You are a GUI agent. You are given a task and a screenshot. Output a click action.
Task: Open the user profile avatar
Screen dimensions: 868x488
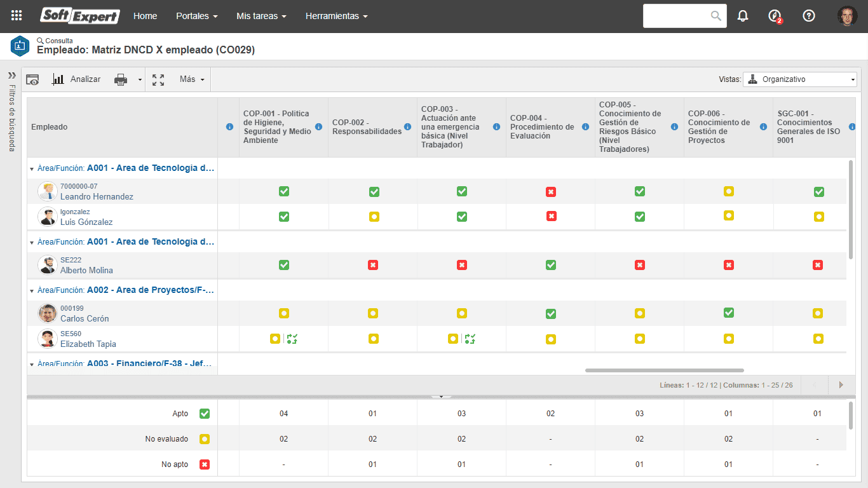847,16
